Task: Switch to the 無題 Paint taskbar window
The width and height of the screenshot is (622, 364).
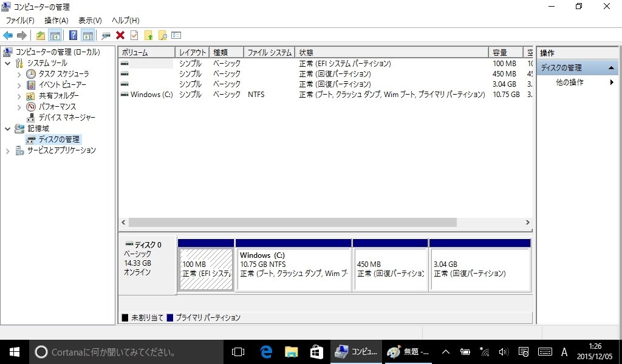Action: [408, 352]
